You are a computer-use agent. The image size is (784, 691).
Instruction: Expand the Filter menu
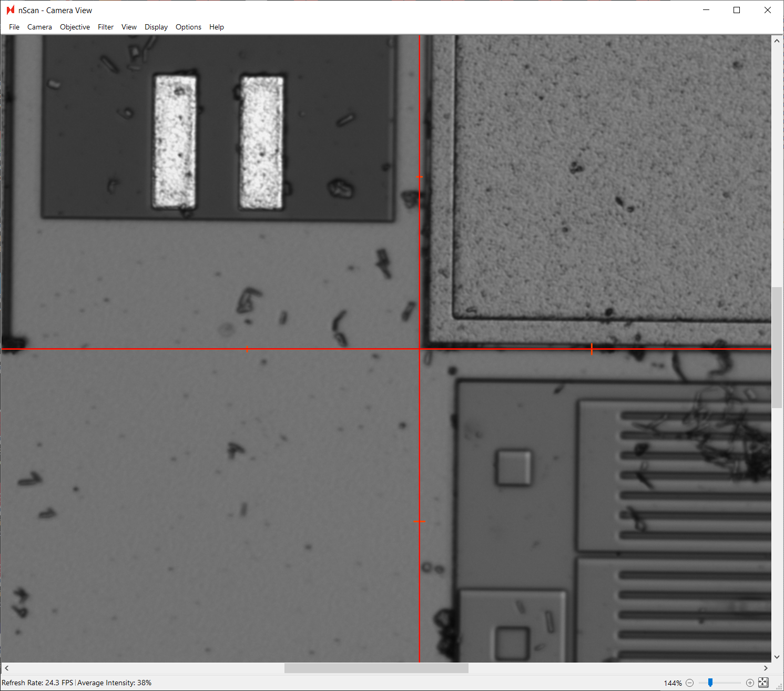tap(106, 27)
